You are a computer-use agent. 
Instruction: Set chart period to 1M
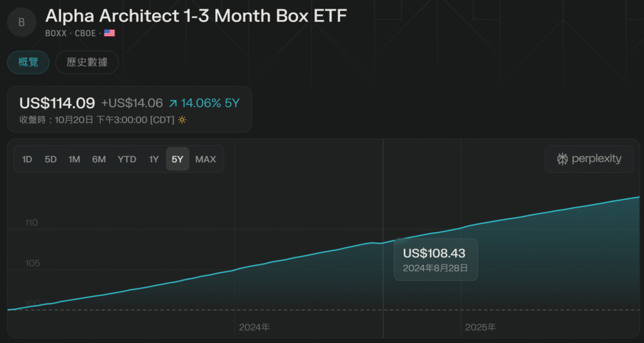tap(74, 159)
